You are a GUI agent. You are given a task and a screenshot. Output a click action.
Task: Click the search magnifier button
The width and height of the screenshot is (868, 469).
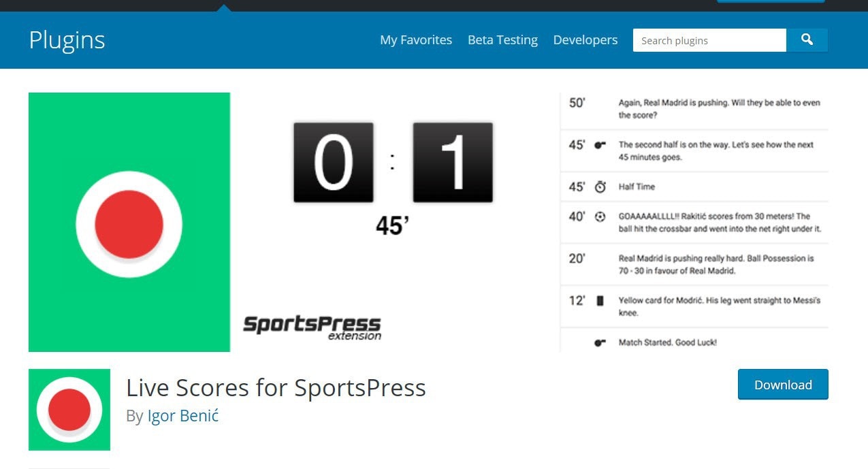click(x=807, y=40)
